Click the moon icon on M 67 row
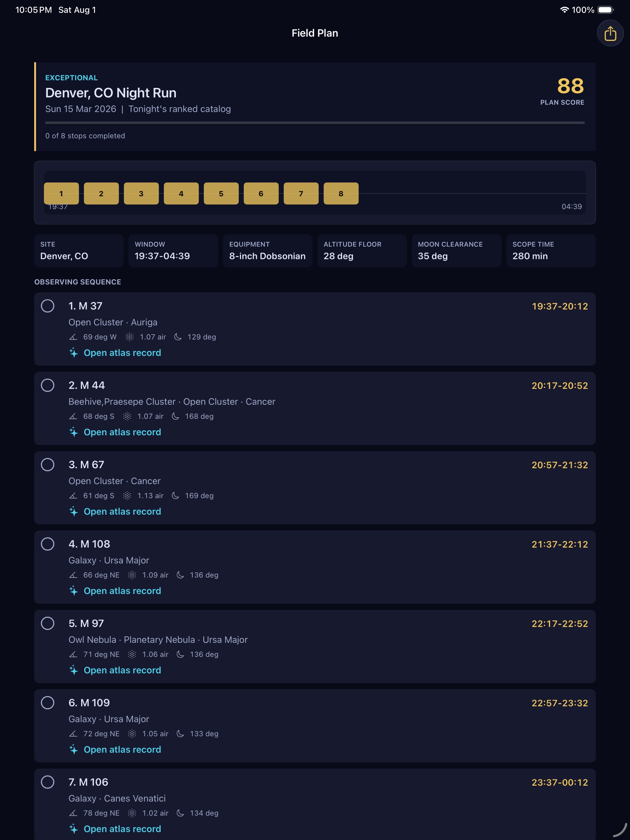Viewport: 630px width, 840px height. click(x=175, y=496)
